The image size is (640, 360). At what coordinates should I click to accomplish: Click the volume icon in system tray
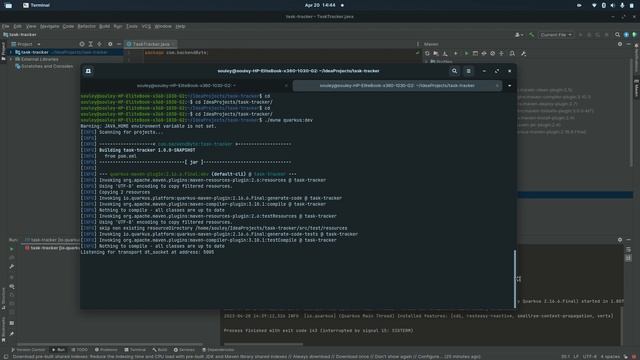point(613,5)
